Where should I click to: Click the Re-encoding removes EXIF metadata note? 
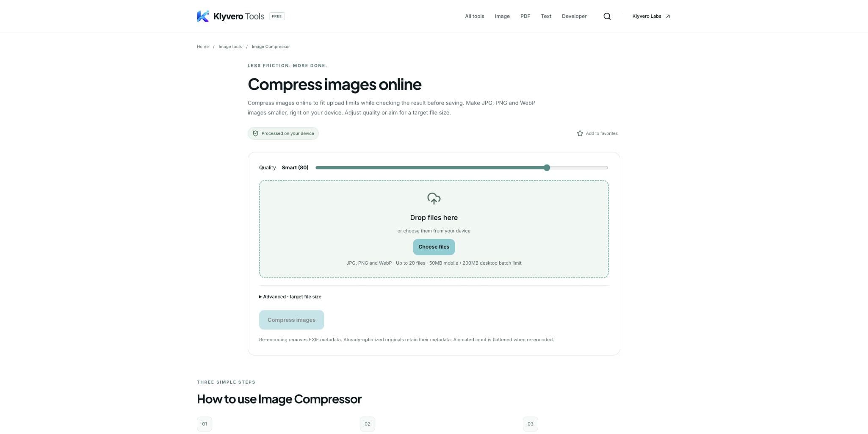[406, 340]
